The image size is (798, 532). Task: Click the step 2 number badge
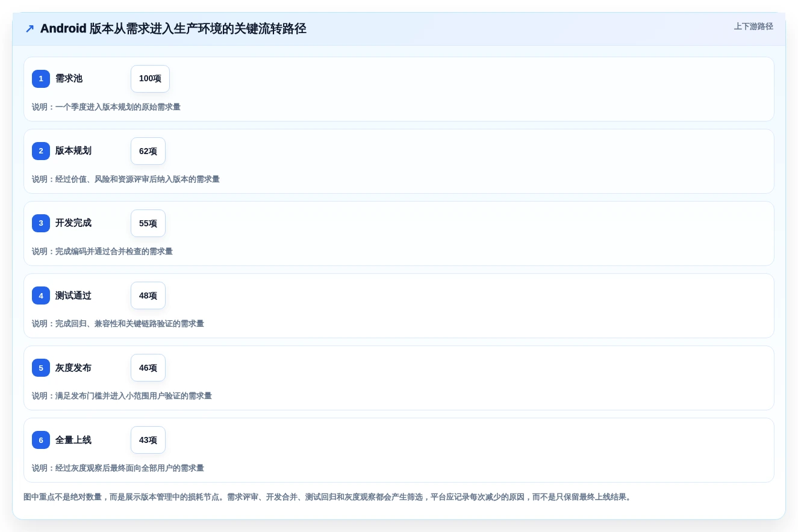(41, 151)
